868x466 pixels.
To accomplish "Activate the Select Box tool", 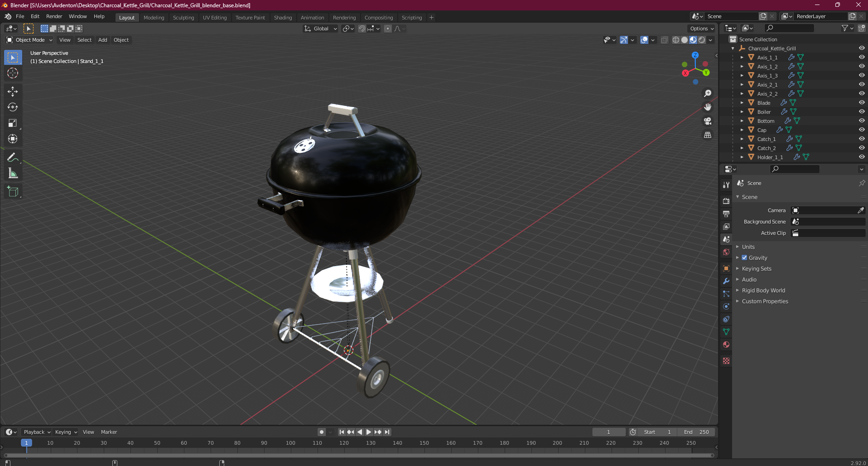I will click(13, 58).
